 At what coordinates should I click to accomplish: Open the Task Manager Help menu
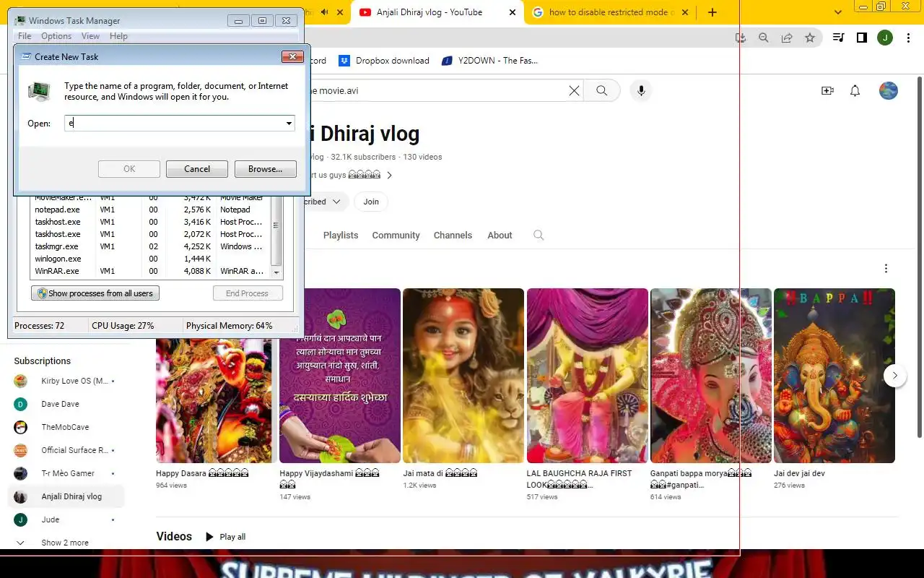118,36
